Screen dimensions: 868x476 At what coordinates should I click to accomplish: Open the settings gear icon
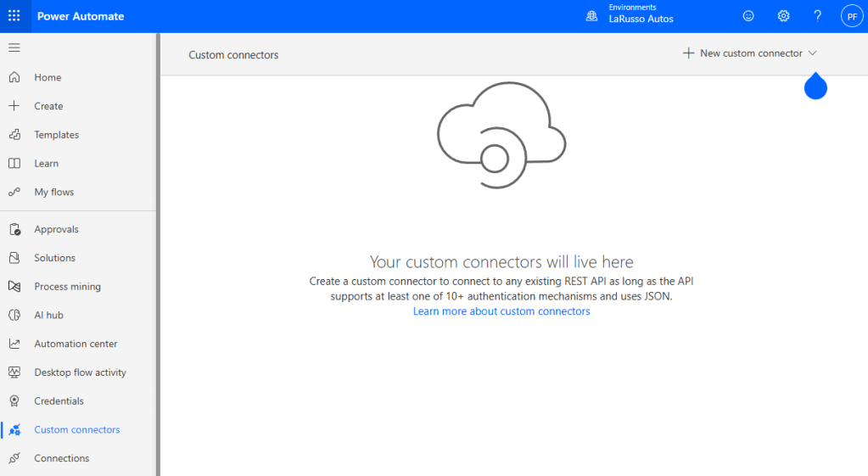click(x=783, y=16)
